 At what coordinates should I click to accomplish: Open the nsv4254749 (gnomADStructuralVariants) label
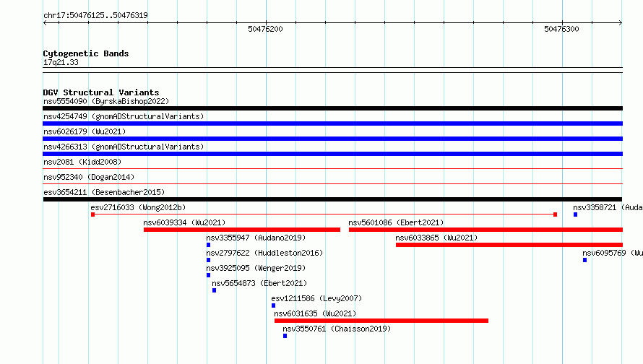(124, 116)
